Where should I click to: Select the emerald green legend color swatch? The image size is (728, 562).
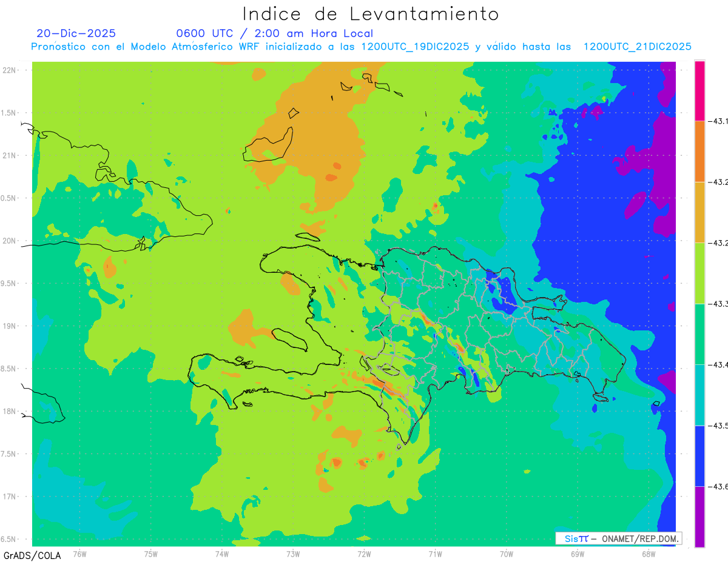point(699,334)
